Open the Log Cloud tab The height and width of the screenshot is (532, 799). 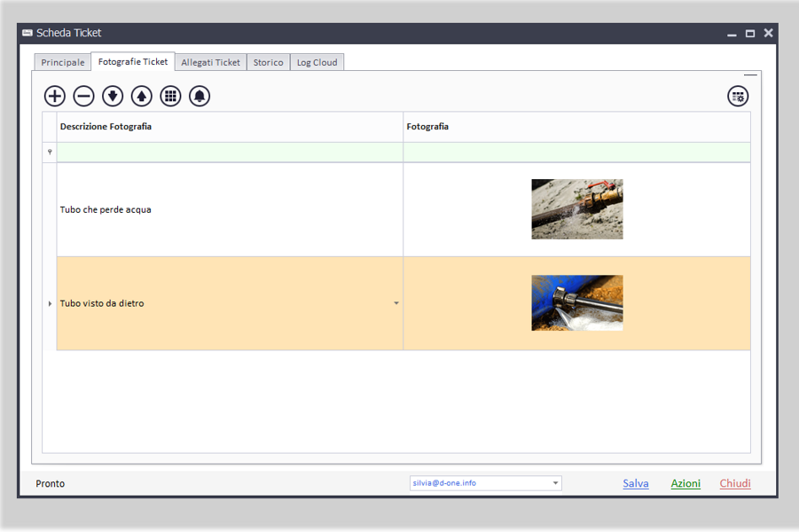coord(317,63)
